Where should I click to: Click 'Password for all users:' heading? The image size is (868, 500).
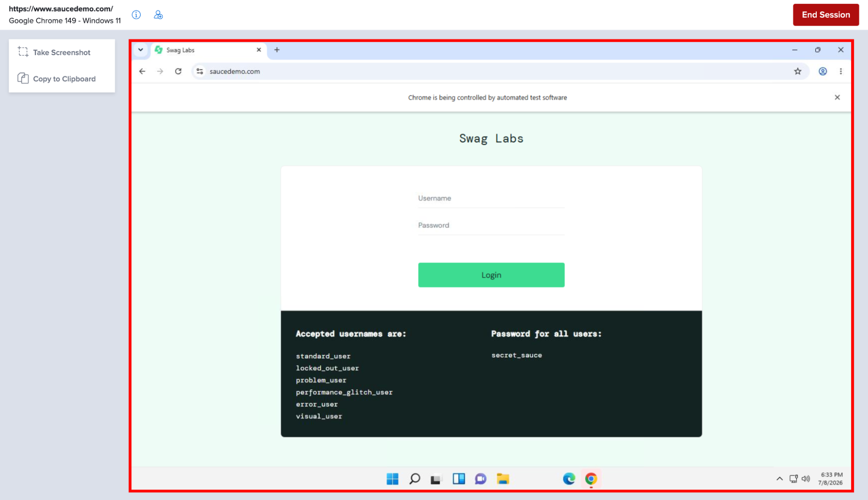coord(546,334)
